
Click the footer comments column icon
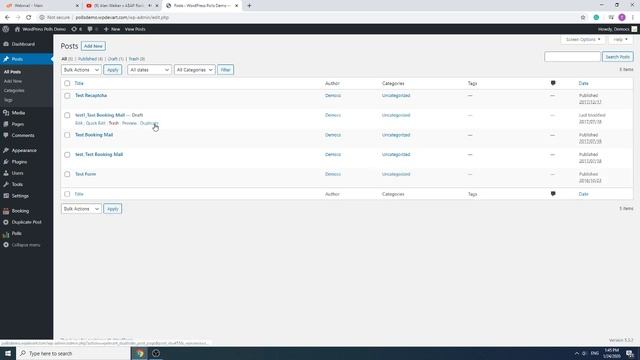tap(553, 194)
